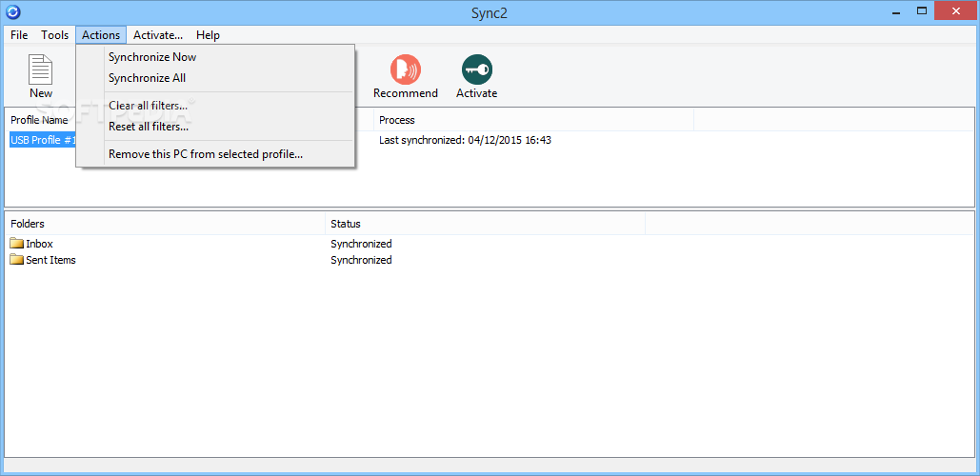Click the New profile icon

click(41, 70)
